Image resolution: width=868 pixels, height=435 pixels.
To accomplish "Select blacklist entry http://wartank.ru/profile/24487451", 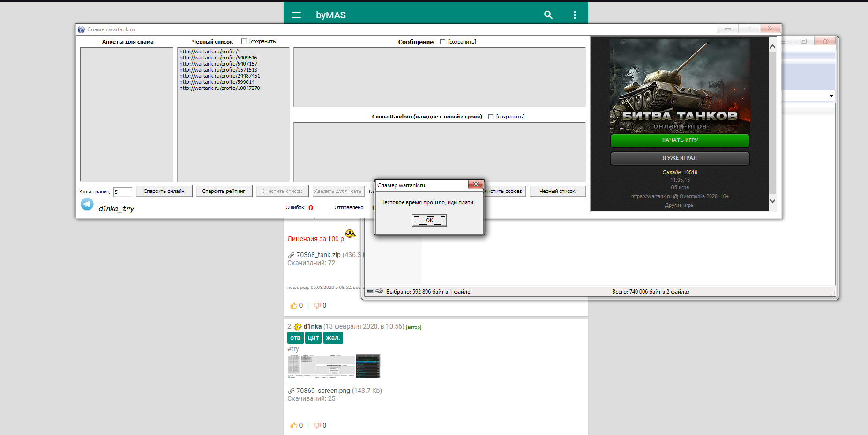I will pyautogui.click(x=220, y=76).
